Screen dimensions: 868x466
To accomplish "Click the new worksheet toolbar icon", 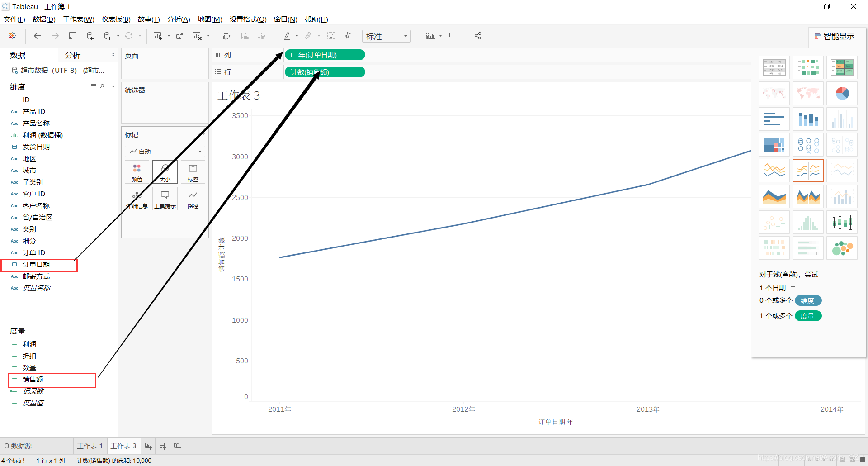I will coord(158,36).
